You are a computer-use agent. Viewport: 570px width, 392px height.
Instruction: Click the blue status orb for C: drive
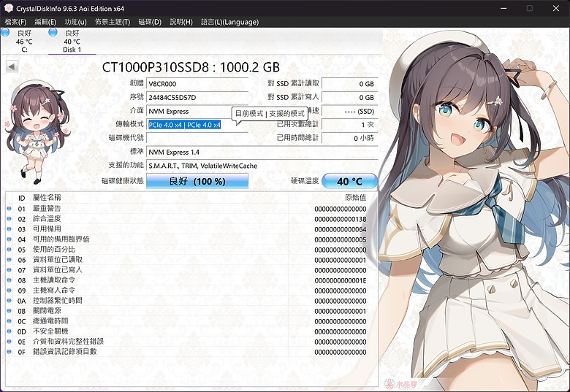[5, 32]
